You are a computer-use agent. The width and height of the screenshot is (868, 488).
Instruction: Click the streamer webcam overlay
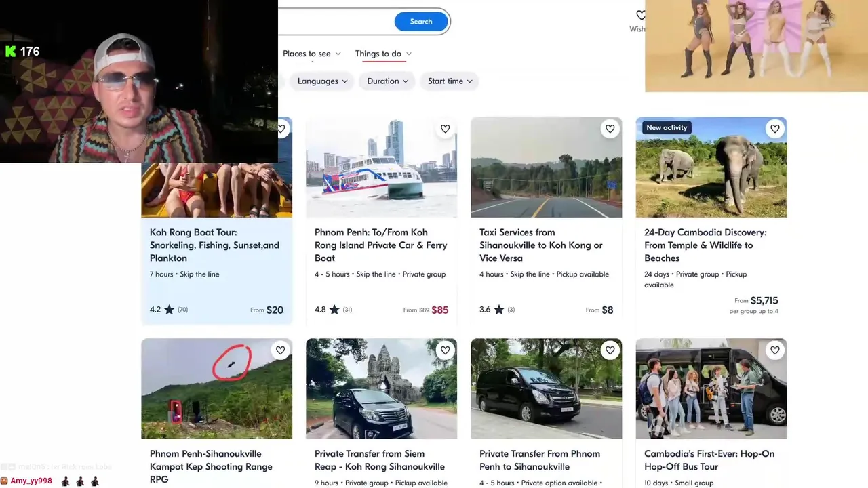tap(139, 81)
